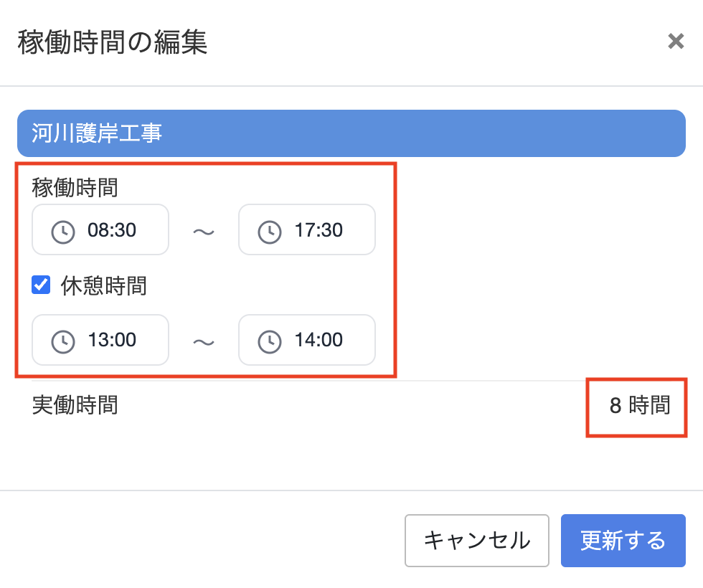Click the clock icon beside 08:30

pos(63,232)
